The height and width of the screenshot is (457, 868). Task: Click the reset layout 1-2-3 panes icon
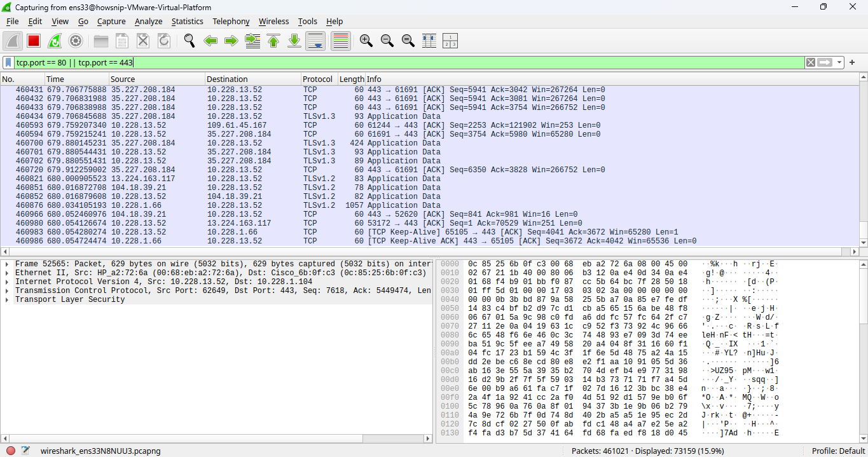(450, 41)
